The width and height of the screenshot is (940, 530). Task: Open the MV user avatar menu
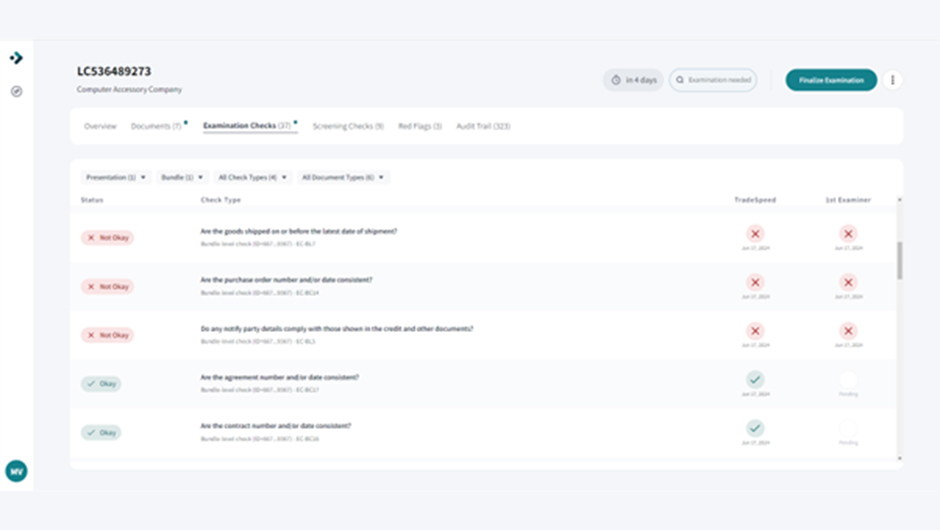pos(16,471)
